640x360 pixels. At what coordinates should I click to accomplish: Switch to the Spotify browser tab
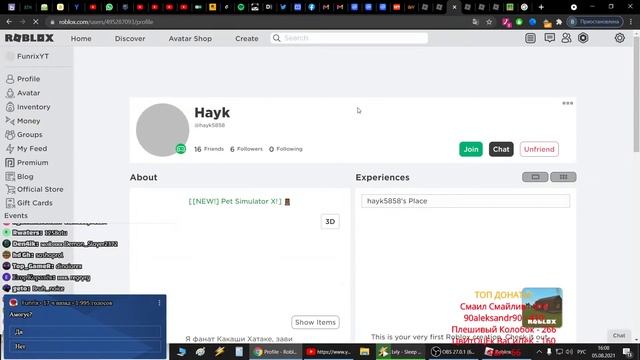[x=241, y=7]
